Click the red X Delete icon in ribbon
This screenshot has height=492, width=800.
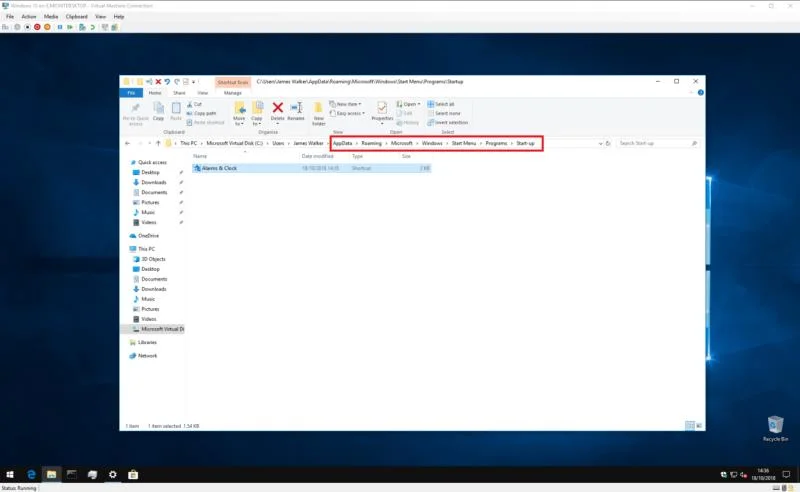point(278,108)
